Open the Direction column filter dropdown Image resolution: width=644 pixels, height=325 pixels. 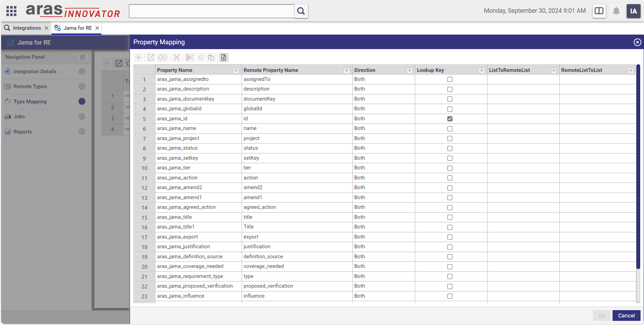[409, 71]
